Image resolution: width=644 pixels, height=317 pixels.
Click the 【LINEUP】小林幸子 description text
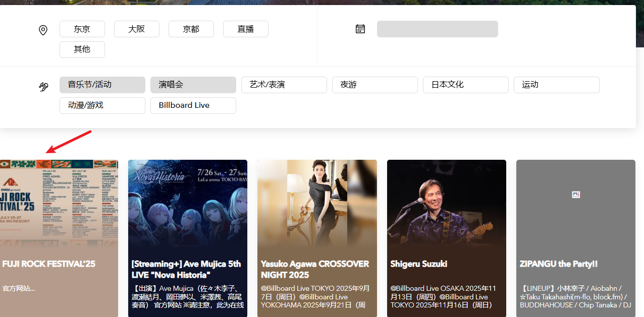[x=575, y=297]
